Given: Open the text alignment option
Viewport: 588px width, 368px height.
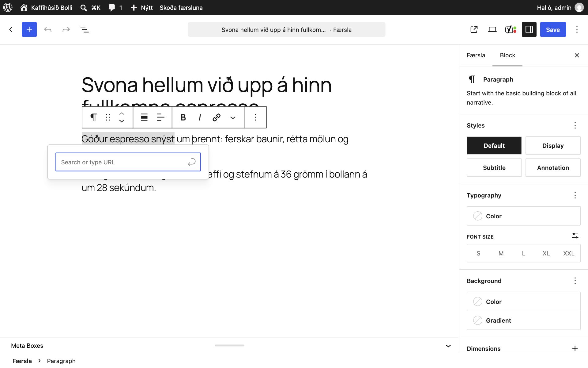Looking at the screenshot, I should pyautogui.click(x=160, y=117).
